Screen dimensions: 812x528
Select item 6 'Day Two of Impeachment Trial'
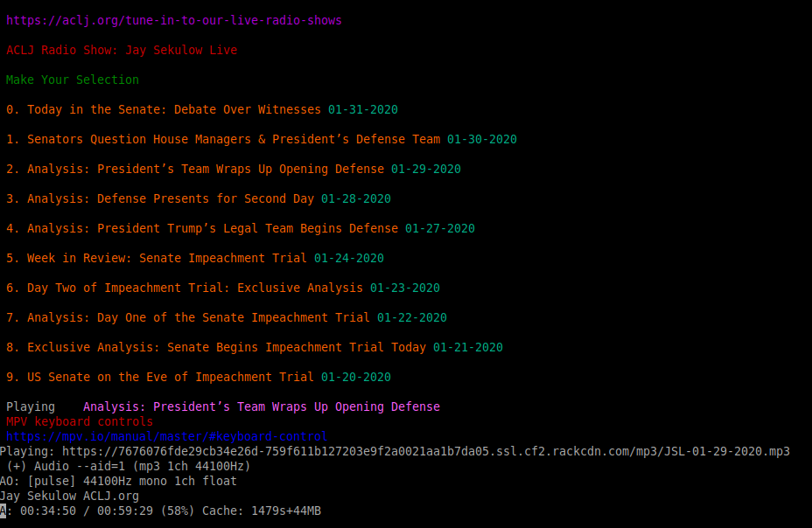tap(185, 288)
